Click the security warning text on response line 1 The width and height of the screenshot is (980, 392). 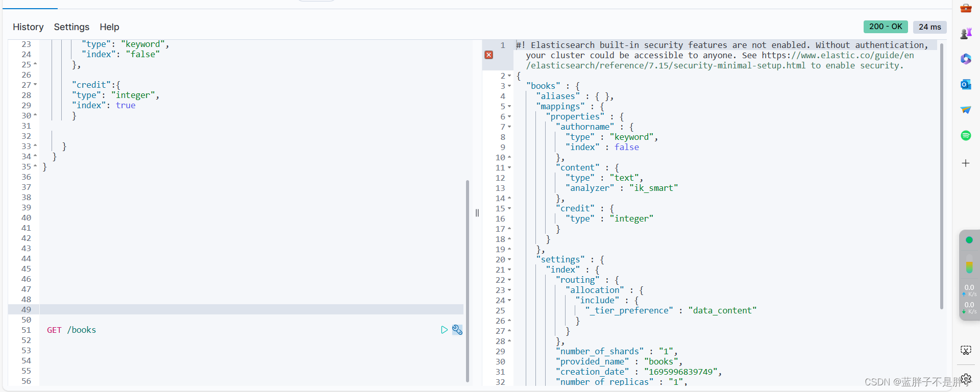pos(722,55)
